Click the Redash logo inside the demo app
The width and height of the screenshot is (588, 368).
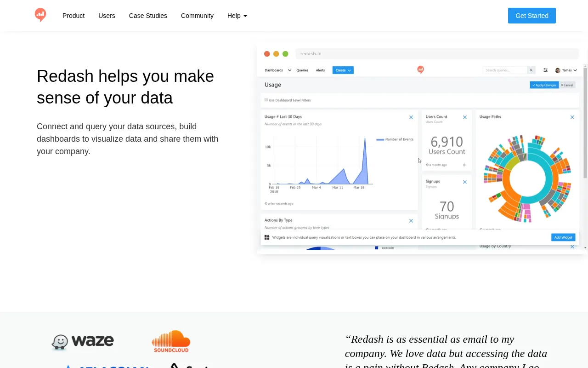[420, 70]
